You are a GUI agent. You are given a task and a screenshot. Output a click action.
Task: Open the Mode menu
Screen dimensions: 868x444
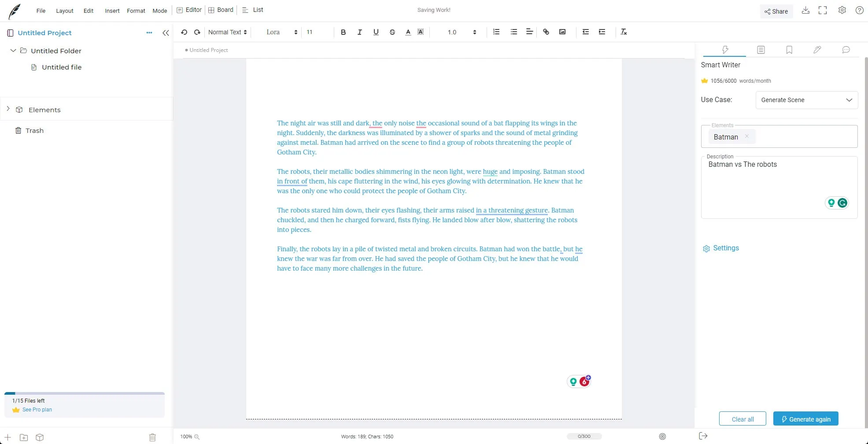pos(160,11)
